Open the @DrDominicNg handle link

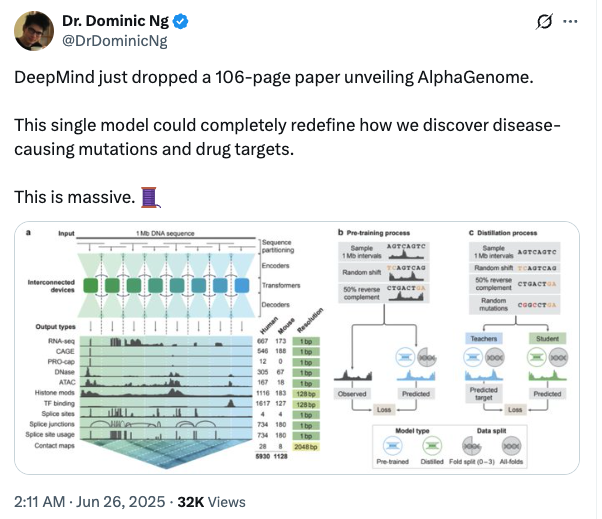(115, 41)
